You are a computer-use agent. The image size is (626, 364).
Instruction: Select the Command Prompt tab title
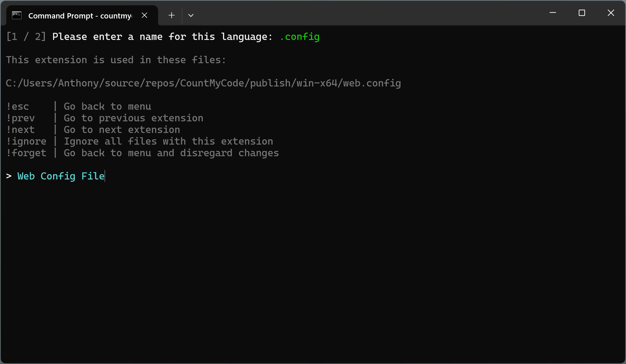coord(80,16)
